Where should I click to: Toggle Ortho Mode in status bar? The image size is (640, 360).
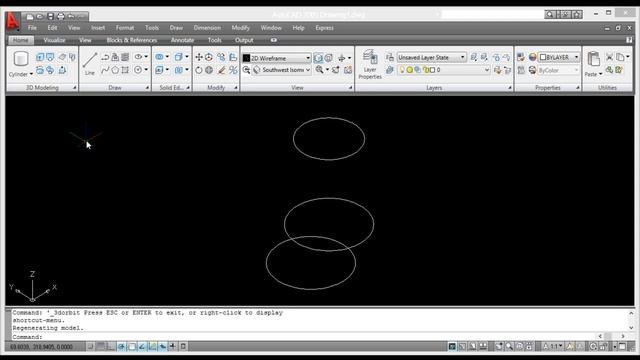coord(111,347)
